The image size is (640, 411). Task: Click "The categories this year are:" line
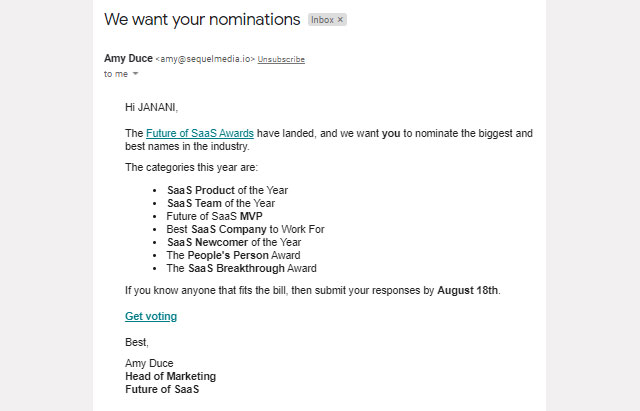coord(191,167)
